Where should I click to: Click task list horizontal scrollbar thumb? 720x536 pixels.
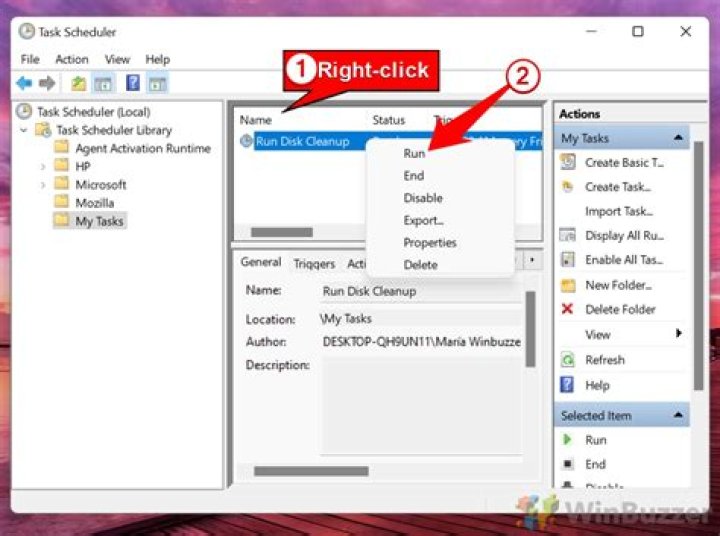(281, 232)
